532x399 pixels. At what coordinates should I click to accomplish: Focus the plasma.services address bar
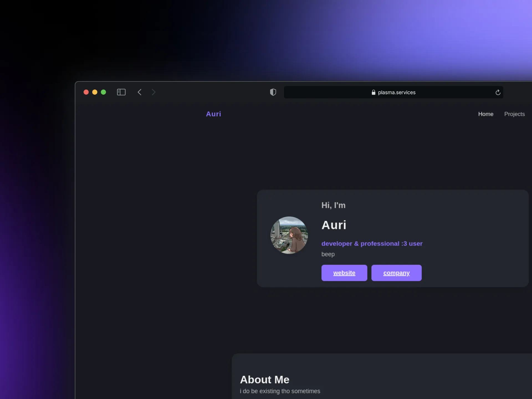(393, 92)
